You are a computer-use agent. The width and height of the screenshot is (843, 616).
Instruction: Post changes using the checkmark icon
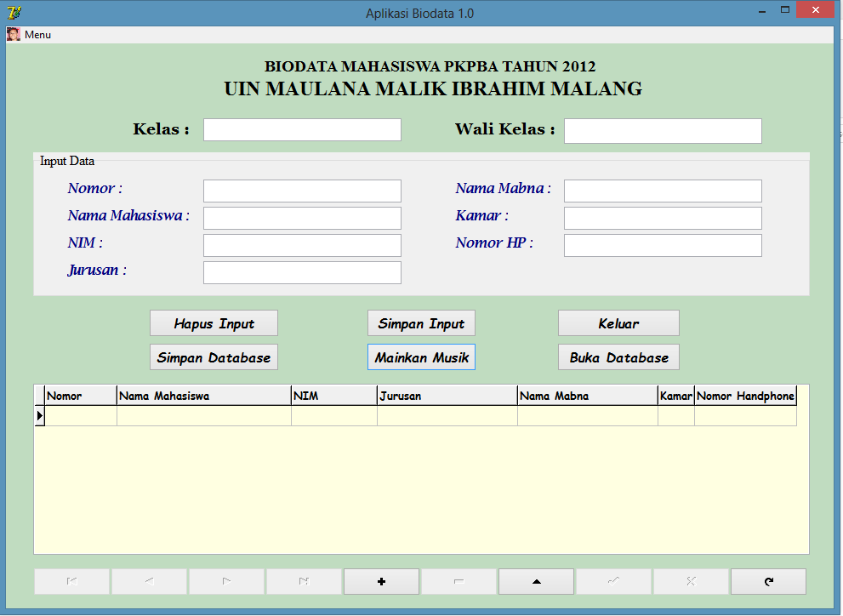coord(613,581)
